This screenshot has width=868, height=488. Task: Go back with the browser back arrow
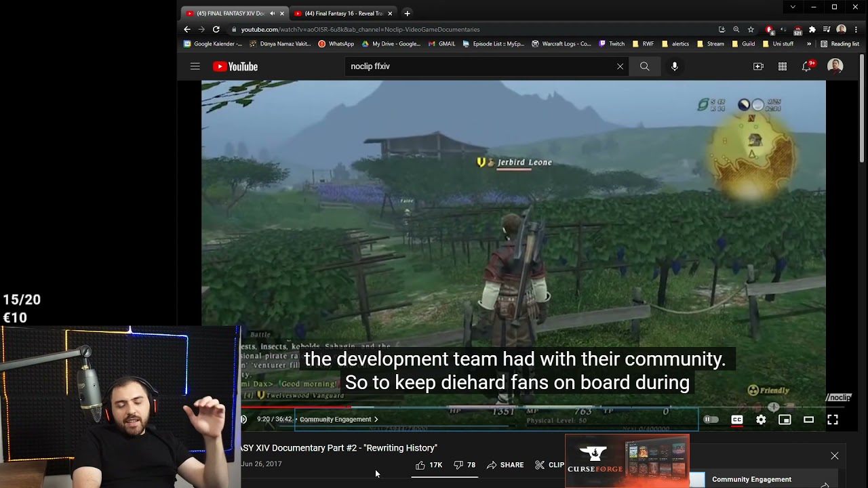[187, 29]
